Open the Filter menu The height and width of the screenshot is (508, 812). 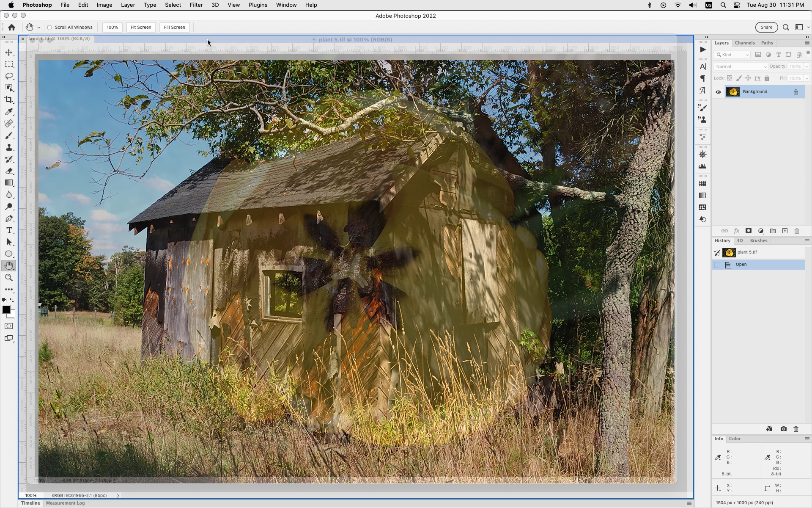pos(196,5)
